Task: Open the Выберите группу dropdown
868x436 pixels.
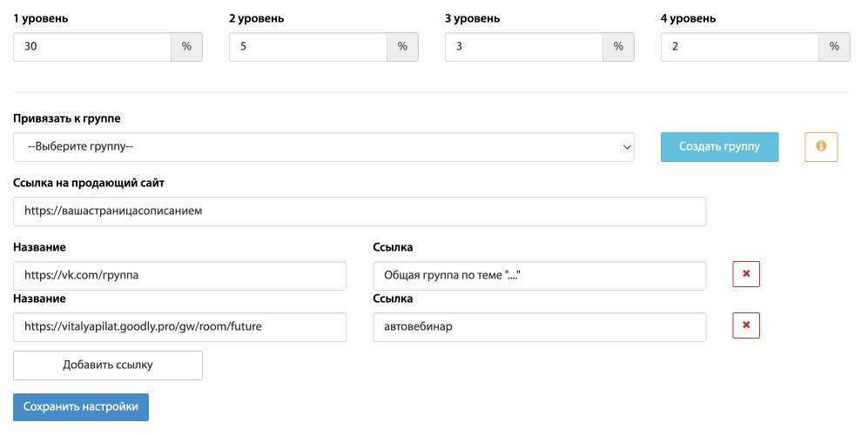Action: [324, 147]
